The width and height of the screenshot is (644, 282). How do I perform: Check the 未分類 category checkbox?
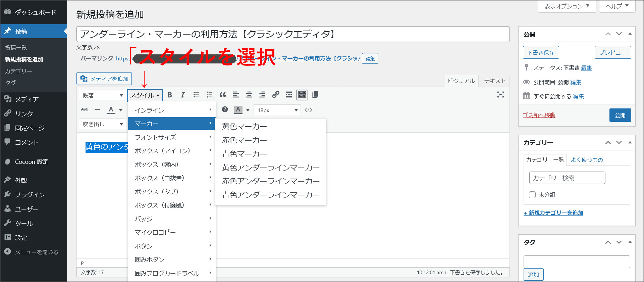pyautogui.click(x=532, y=195)
